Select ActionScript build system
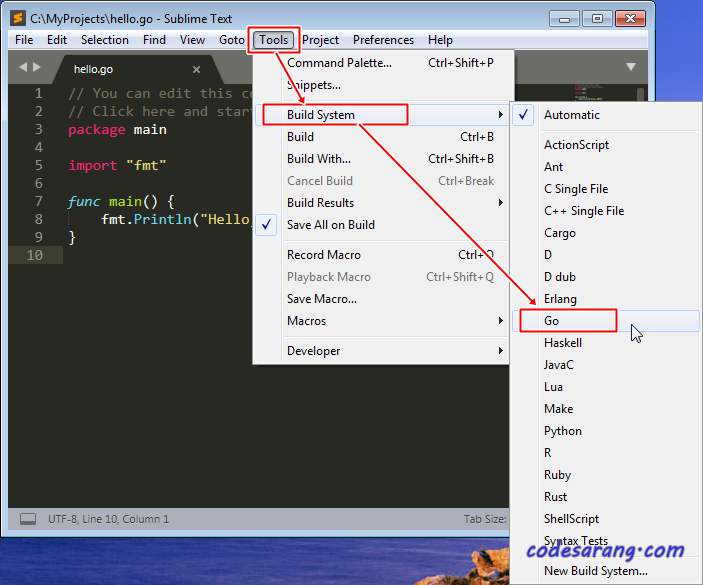Viewport: 703px width, 585px height. pos(606,145)
